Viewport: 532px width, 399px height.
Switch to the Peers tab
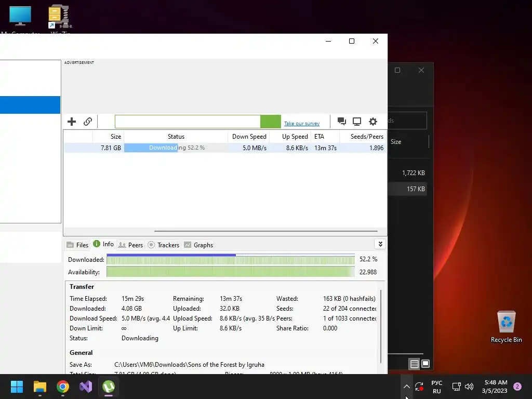130,245
